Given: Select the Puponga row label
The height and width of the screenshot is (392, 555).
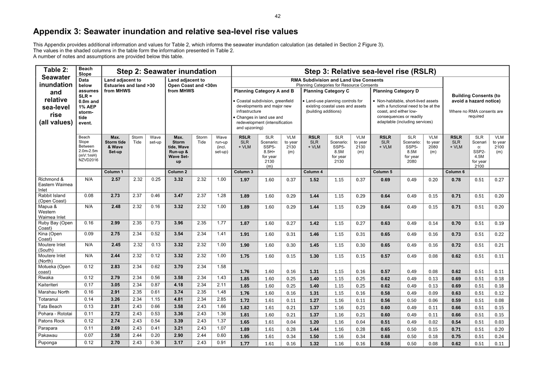Looking at the screenshot, I should (48, 343).
